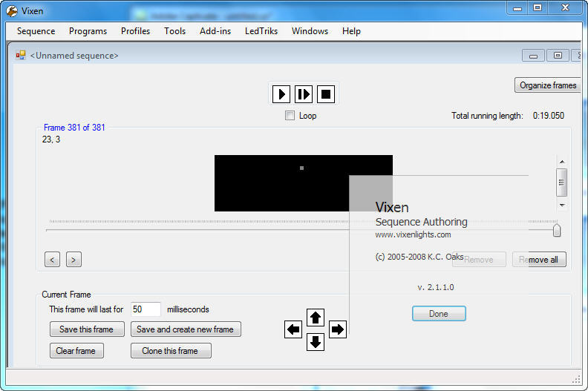The image size is (588, 391).
Task: Open the LedTriks menu
Action: pos(261,31)
